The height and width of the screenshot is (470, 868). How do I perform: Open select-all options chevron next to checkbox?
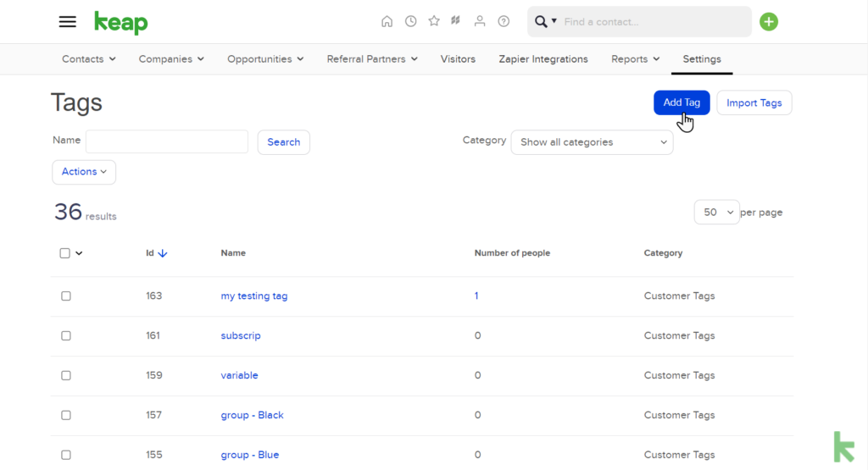[79, 253]
